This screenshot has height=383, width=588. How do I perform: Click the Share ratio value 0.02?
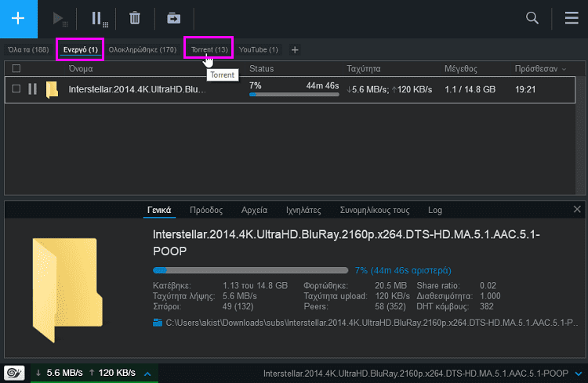point(488,286)
